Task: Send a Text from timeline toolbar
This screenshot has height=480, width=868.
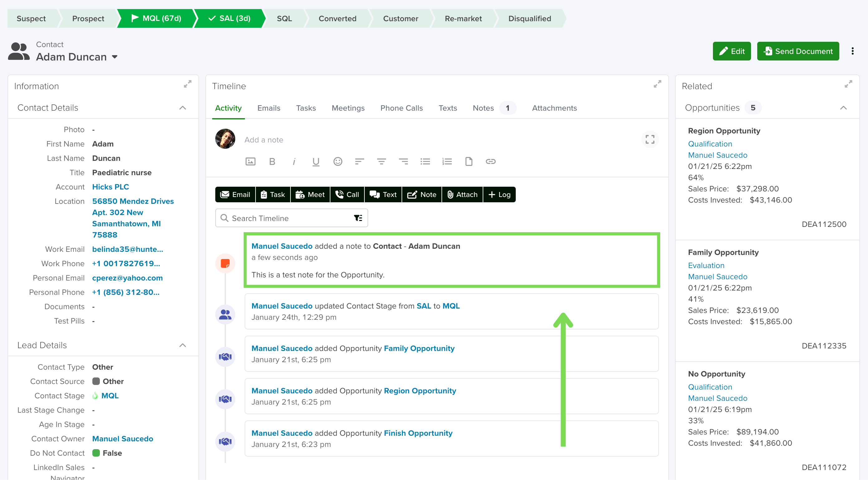Action: [x=383, y=194]
